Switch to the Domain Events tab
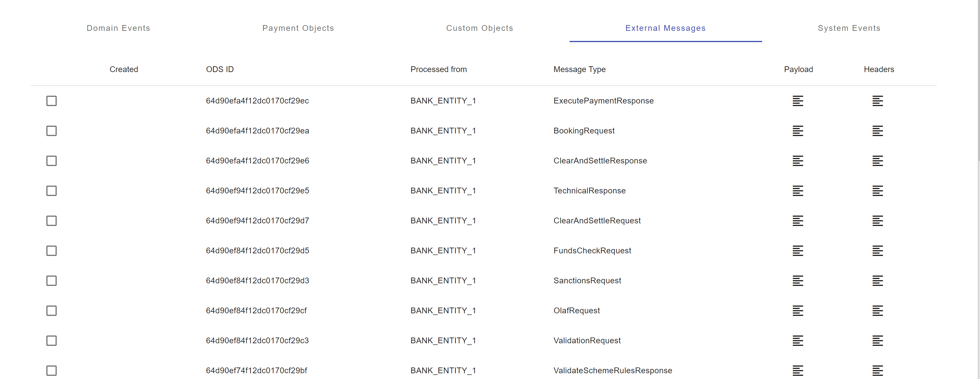 (x=118, y=28)
